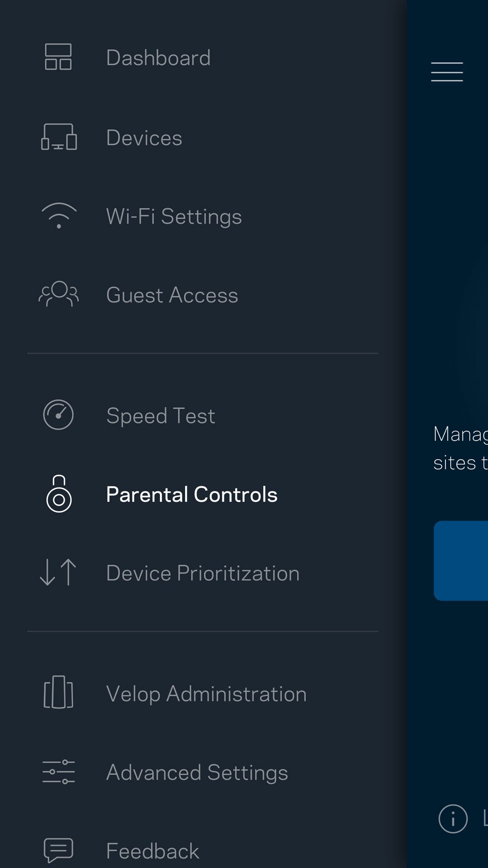Toggle the hamburger menu button
The image size is (488, 868).
coord(447,72)
